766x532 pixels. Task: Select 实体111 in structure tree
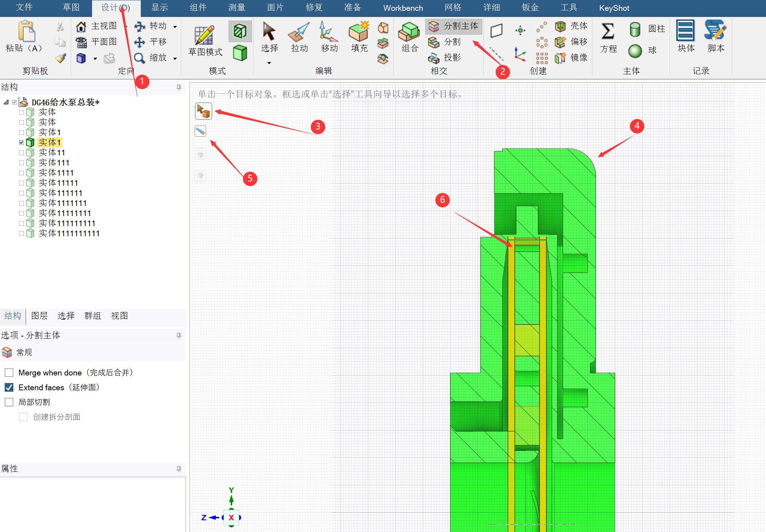click(54, 163)
